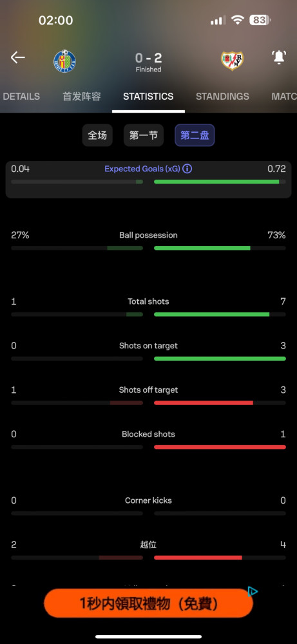
Task: Tap the 0 - 2 Finished score
Action: coord(148,62)
